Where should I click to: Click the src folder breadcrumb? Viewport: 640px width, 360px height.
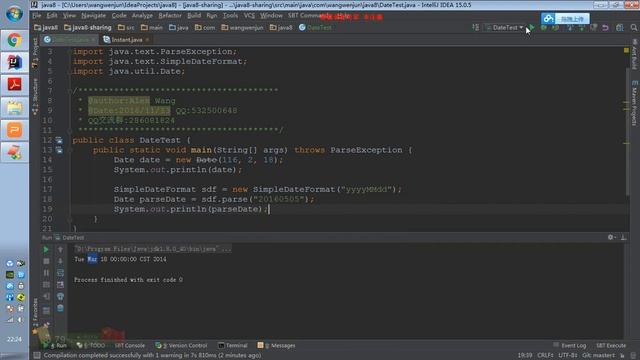(126, 28)
